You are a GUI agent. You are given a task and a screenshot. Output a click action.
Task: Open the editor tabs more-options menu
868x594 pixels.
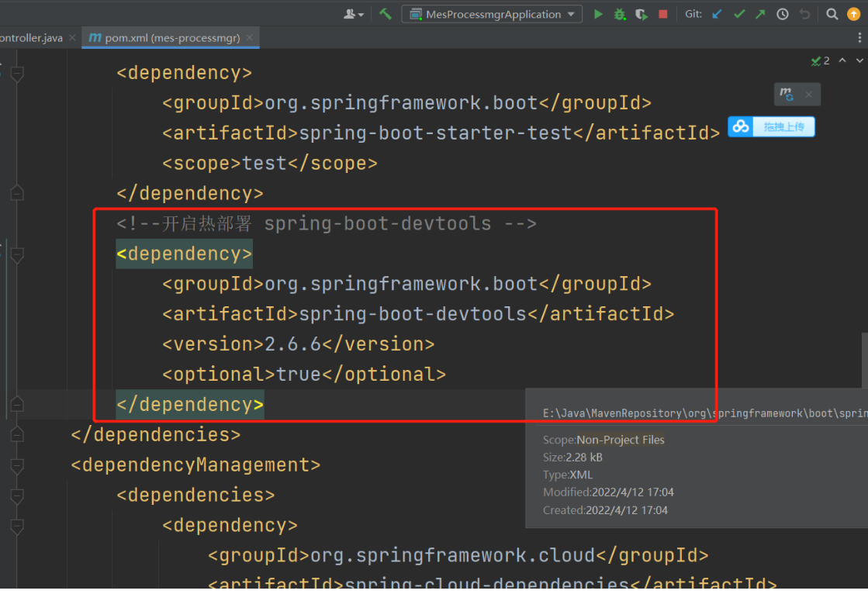(859, 38)
